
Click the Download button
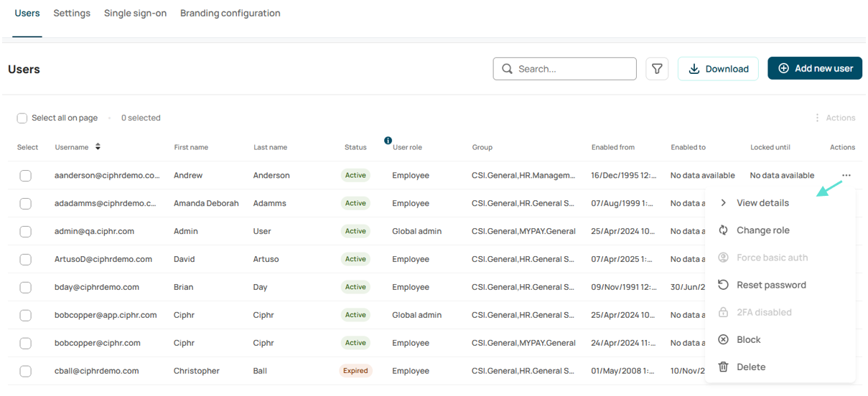(x=718, y=69)
